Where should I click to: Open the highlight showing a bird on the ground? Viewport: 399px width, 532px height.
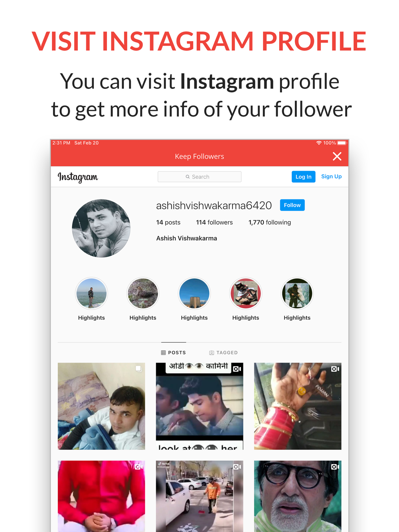tap(143, 294)
